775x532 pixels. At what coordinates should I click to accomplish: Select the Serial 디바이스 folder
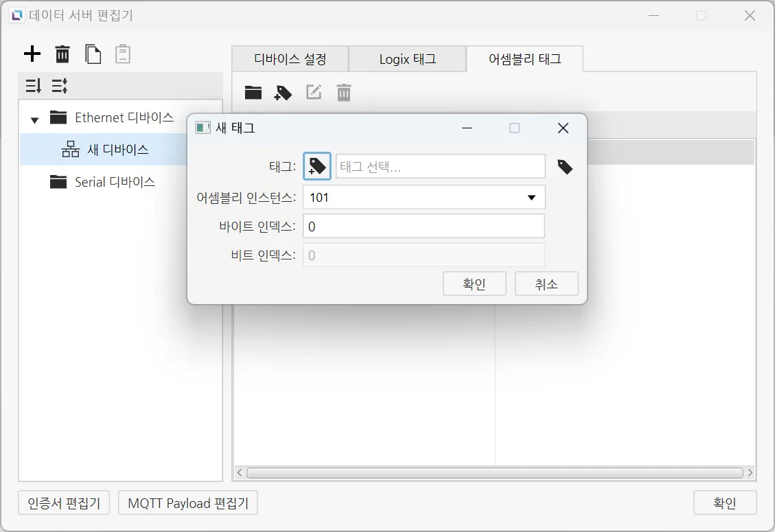115,182
